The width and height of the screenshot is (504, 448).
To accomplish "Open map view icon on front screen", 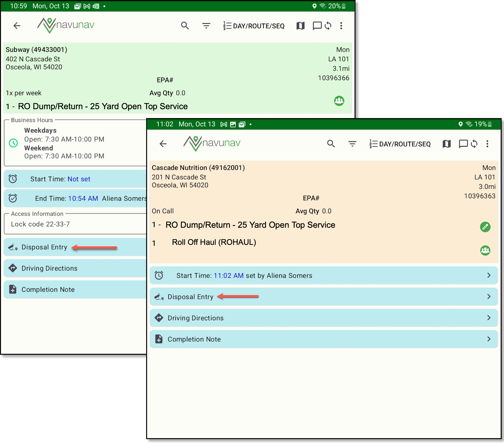I will [446, 144].
